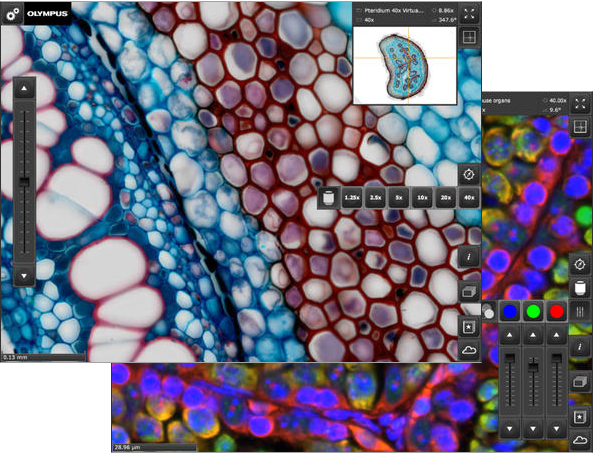The image size is (593, 454).
Task: Click the fullscreen expand icon in main viewer
Action: pos(469,15)
